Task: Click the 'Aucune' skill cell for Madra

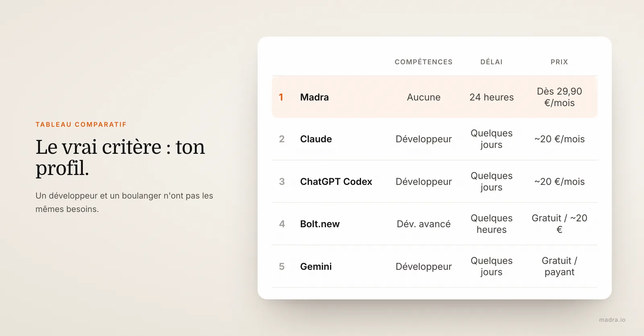Action: [x=423, y=97]
